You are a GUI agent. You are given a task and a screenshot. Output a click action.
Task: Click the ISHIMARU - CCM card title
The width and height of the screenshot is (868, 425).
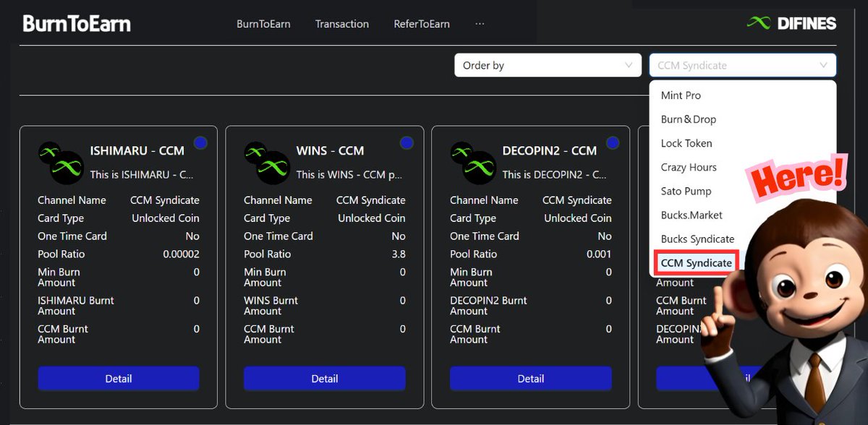[137, 151]
